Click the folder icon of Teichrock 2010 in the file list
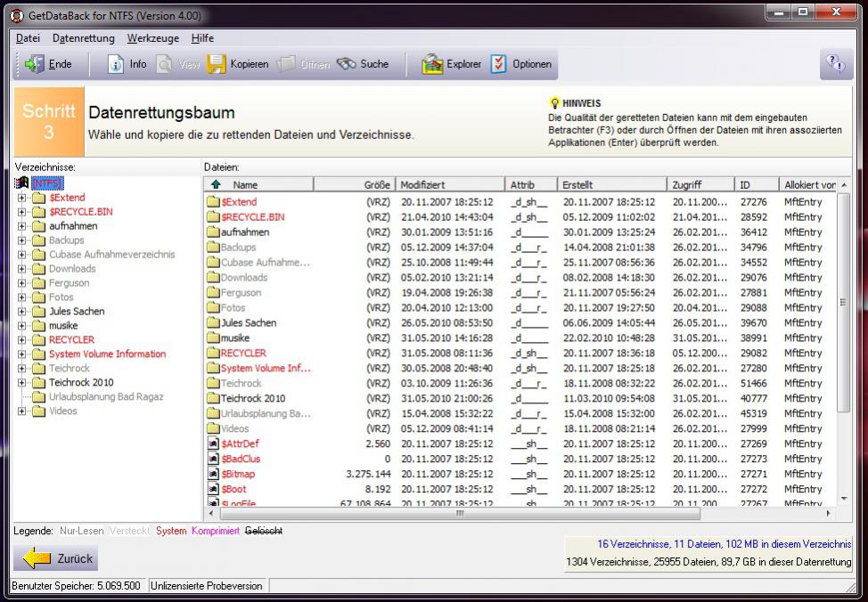 point(213,398)
